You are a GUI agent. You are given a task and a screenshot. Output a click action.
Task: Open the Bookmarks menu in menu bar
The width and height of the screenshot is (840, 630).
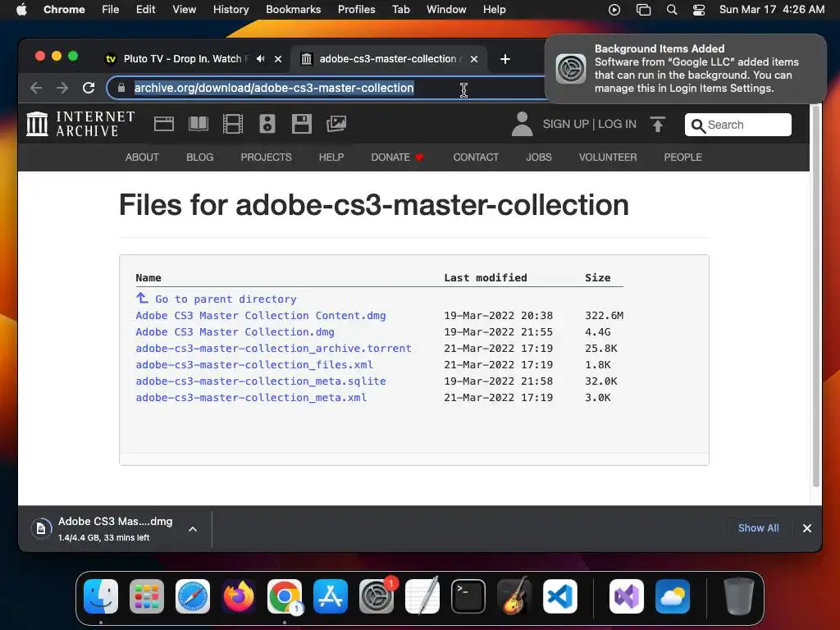[293, 10]
